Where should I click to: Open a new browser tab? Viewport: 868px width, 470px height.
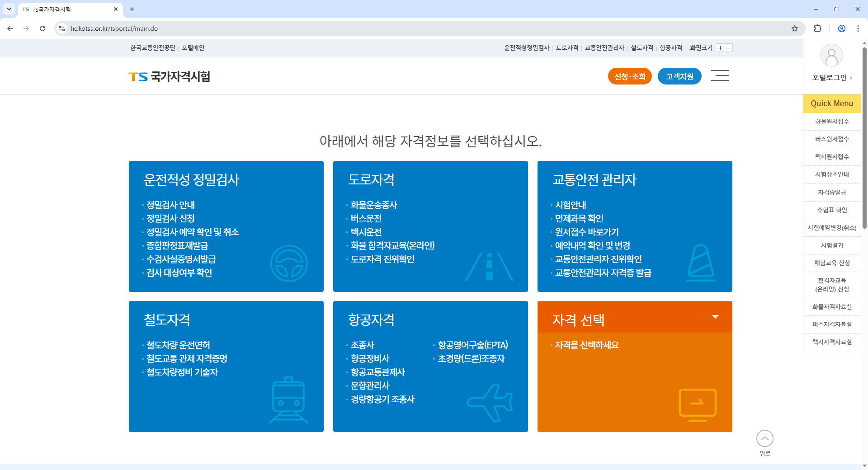pos(132,9)
